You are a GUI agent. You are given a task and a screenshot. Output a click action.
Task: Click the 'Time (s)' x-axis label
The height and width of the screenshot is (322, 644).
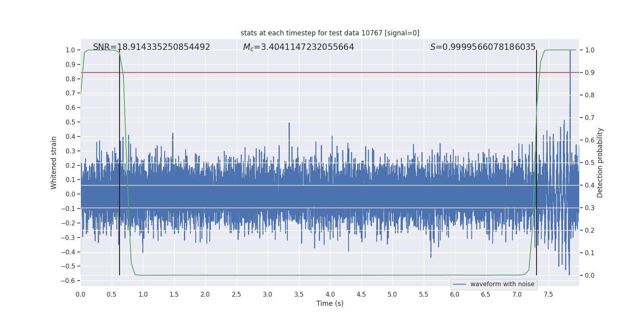coord(330,303)
